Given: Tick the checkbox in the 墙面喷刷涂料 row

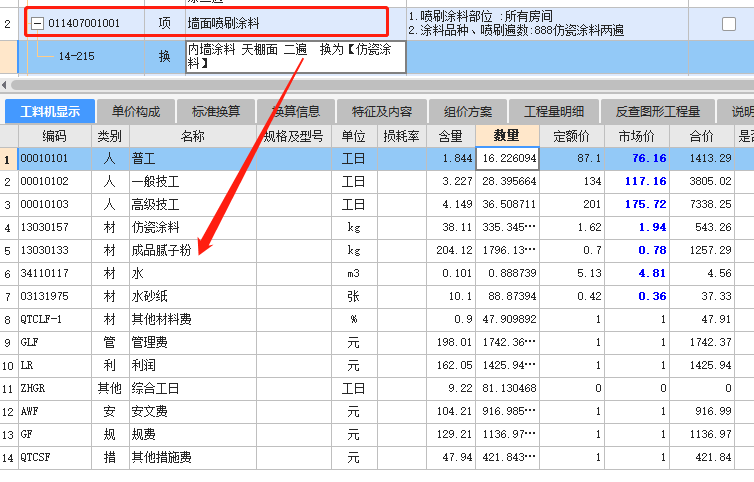Looking at the screenshot, I should (729, 24).
